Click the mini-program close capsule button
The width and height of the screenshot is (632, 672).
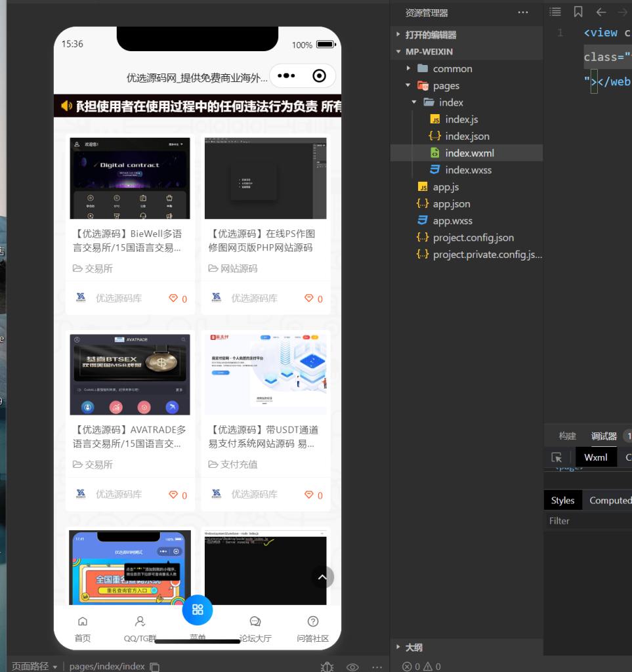tap(320, 75)
